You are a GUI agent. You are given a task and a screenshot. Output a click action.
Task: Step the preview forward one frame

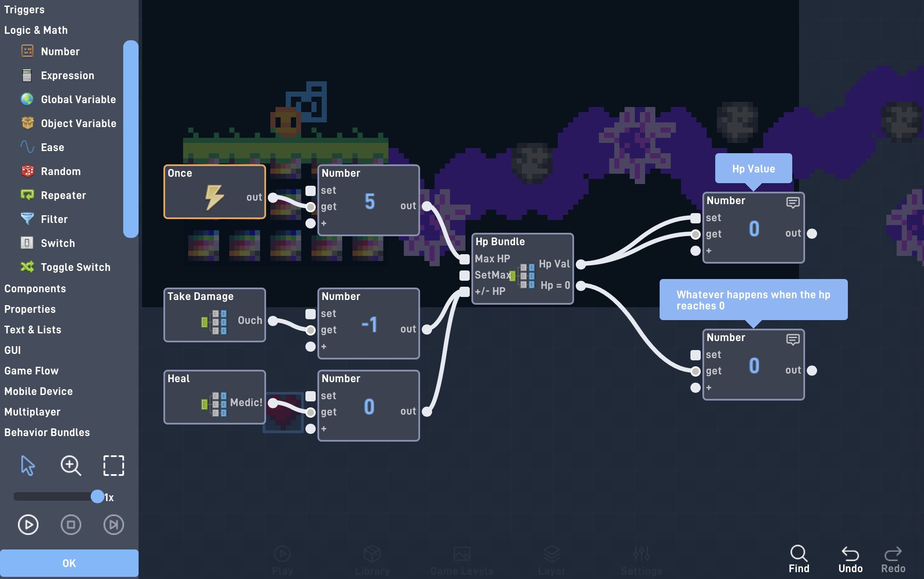pyautogui.click(x=114, y=525)
